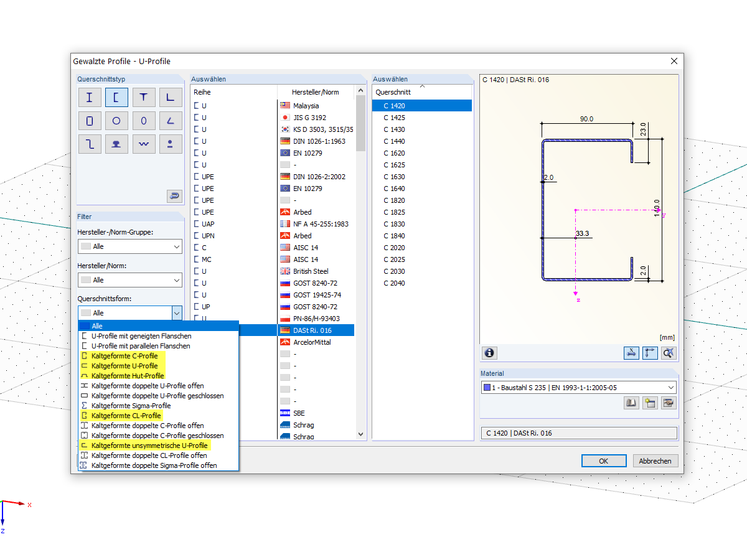Screen dimensions: 747x560
Task: Click the back arrow button under section types
Action: point(174,196)
